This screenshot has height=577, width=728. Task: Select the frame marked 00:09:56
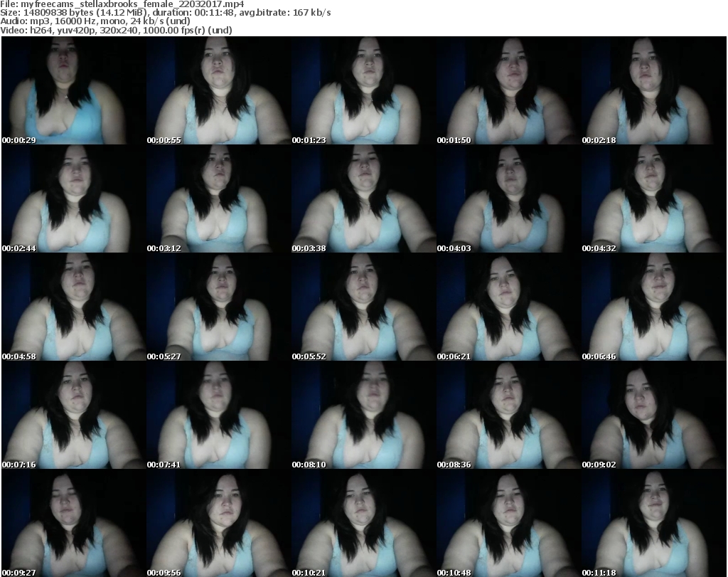[218, 523]
